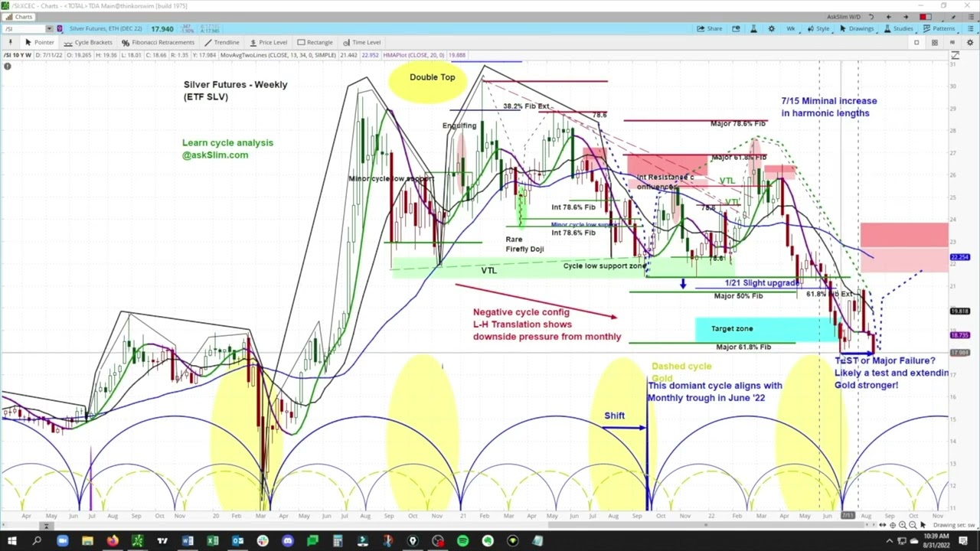Click the 22.254 price axis marker
The image size is (980, 551).
[x=959, y=257]
